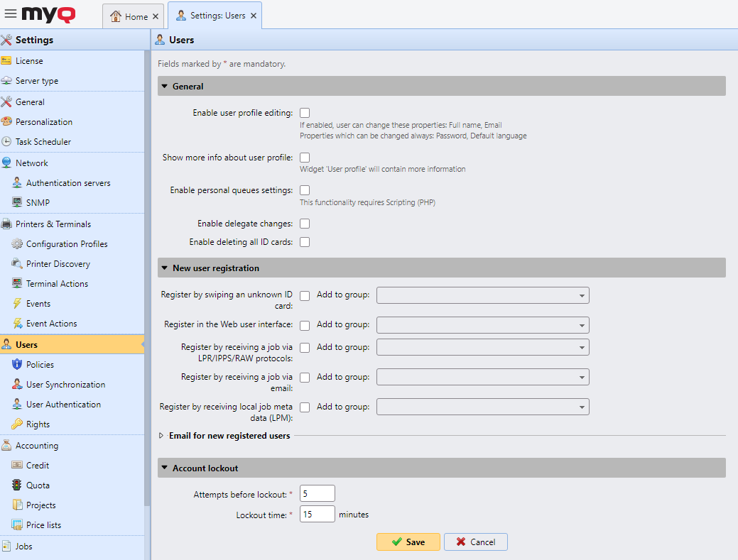Open group dropdown for unknown ID card registration
The image size is (738, 560).
[x=482, y=295]
